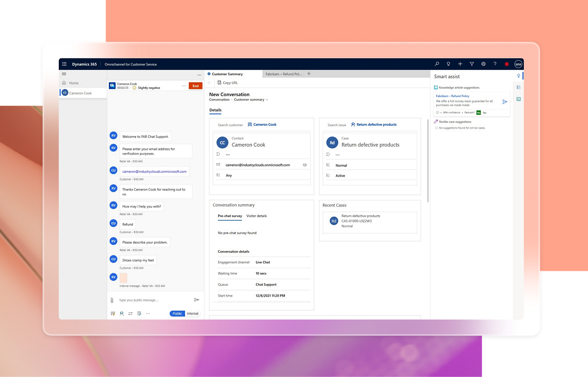Click the help question mark icon

(495, 64)
